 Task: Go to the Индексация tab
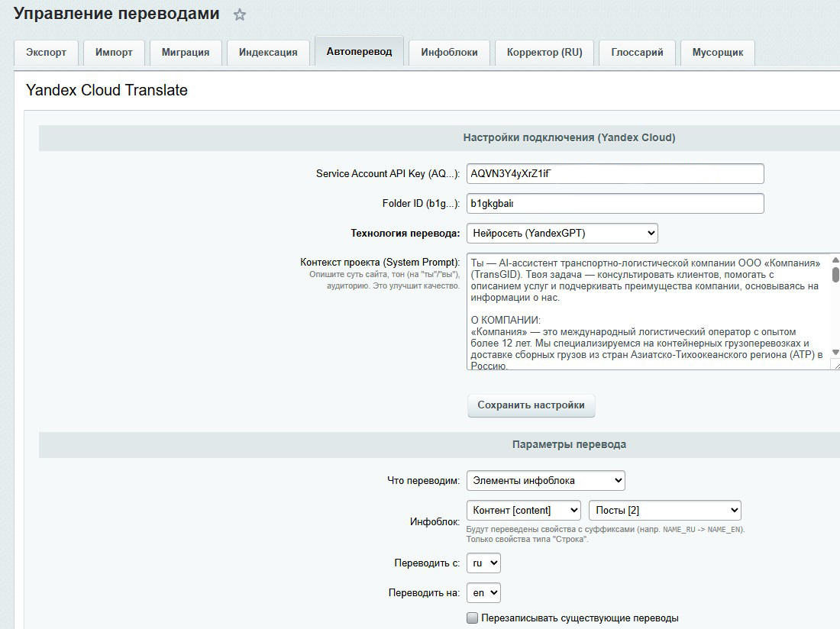pos(268,53)
